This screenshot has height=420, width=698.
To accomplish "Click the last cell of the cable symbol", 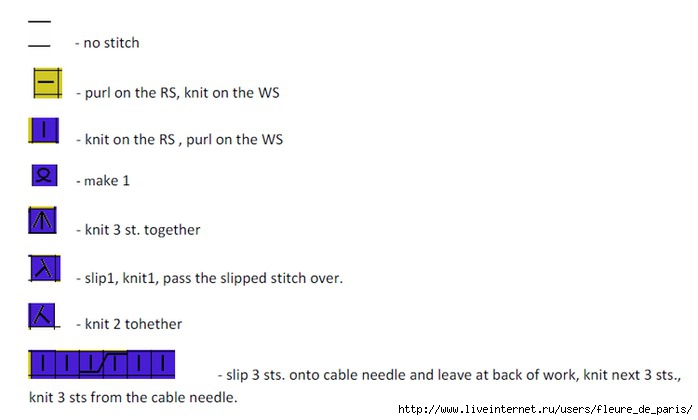I will [163, 364].
